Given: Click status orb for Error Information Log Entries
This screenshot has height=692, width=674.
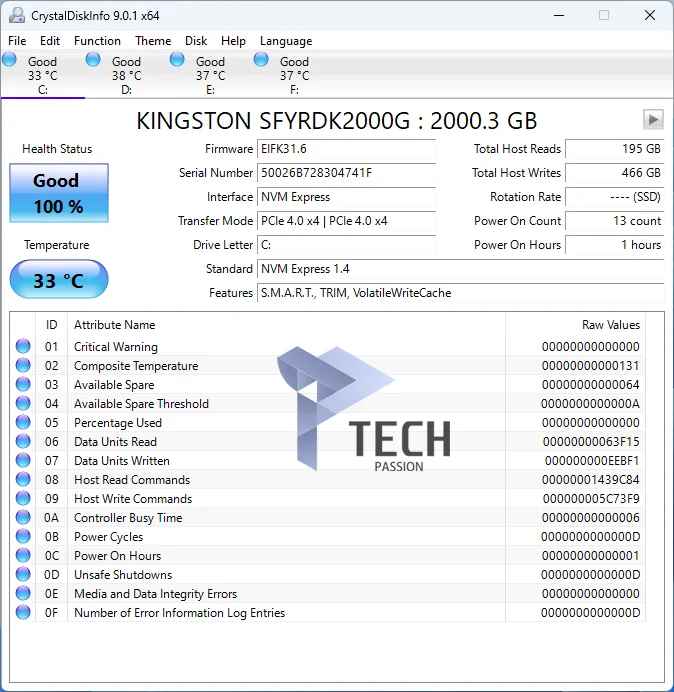Looking at the screenshot, I should click(23, 612).
